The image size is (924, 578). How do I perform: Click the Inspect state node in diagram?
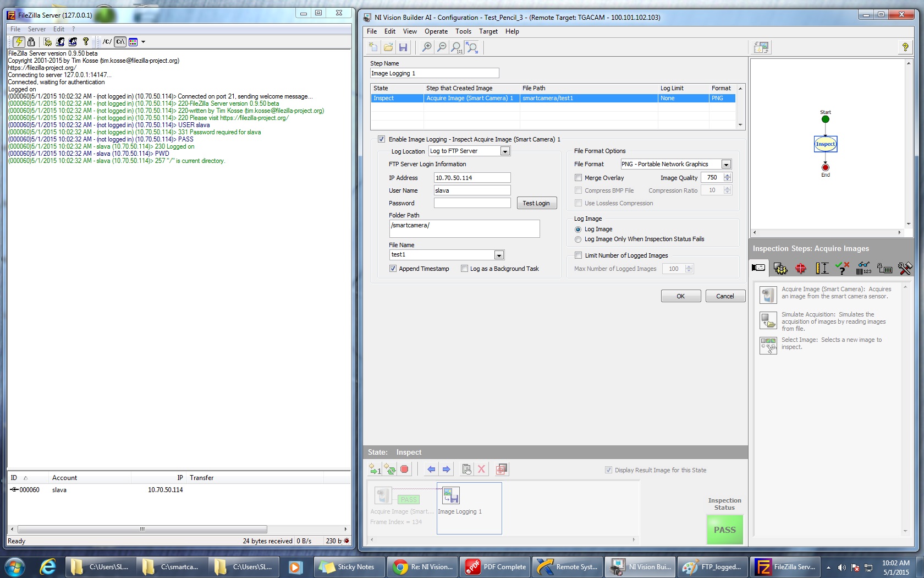[825, 144]
